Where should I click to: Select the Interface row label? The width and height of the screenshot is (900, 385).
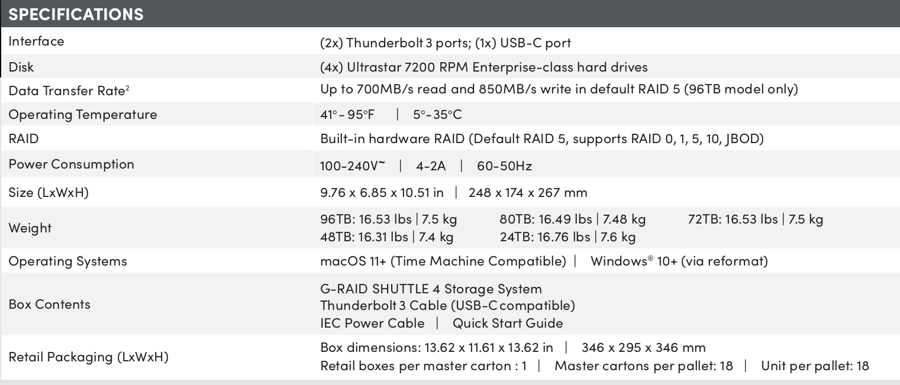36,41
